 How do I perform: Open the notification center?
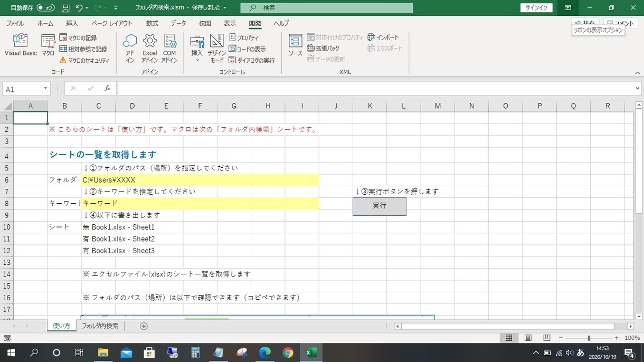click(x=629, y=353)
